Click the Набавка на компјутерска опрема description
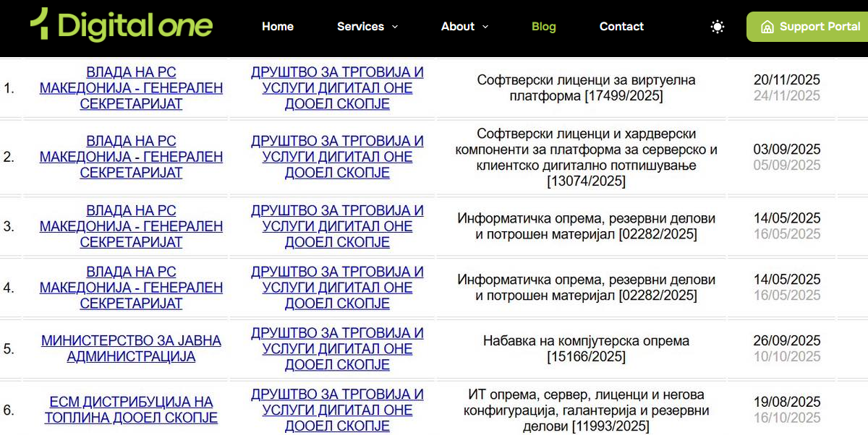 586,348
